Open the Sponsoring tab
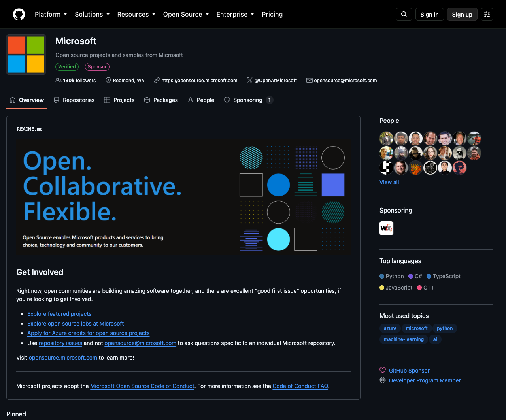 tap(248, 100)
